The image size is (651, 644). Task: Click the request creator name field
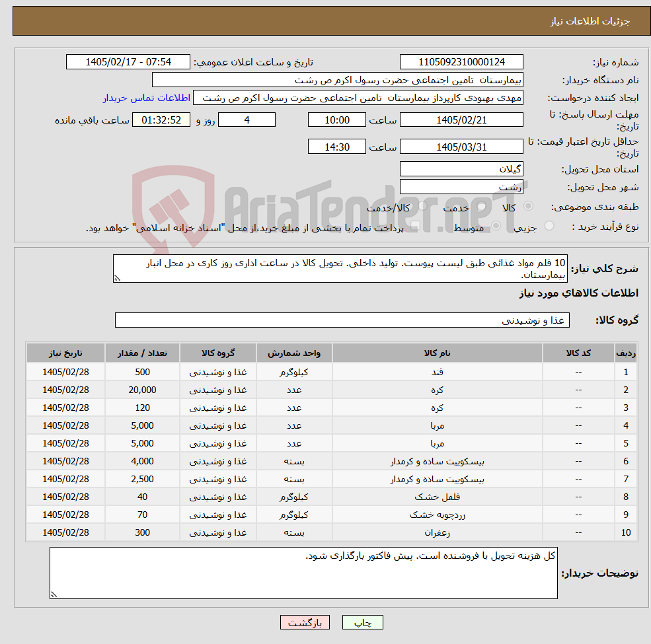click(358, 98)
